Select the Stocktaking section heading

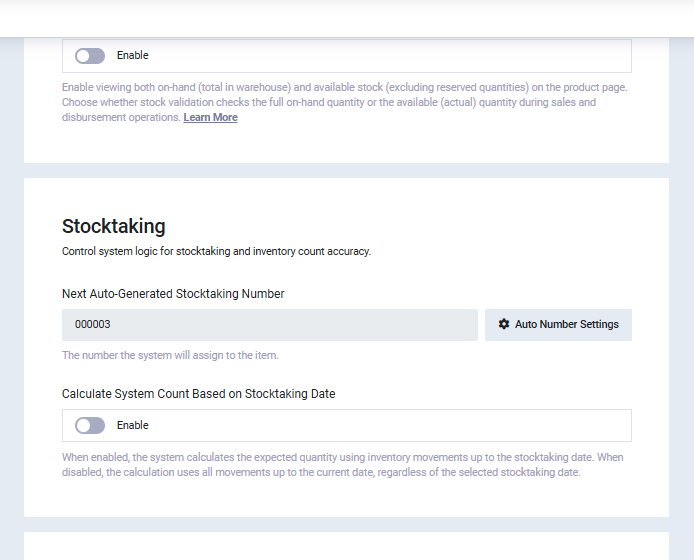pyautogui.click(x=114, y=226)
